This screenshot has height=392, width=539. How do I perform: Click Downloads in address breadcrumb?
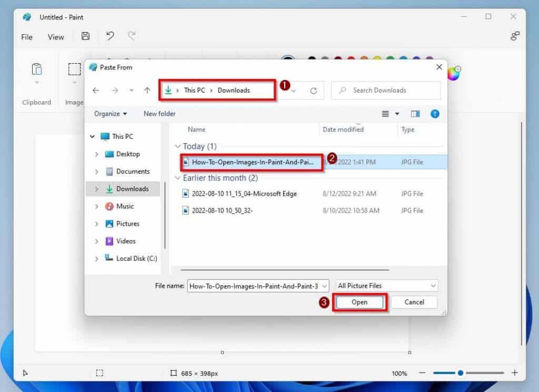[x=234, y=91]
